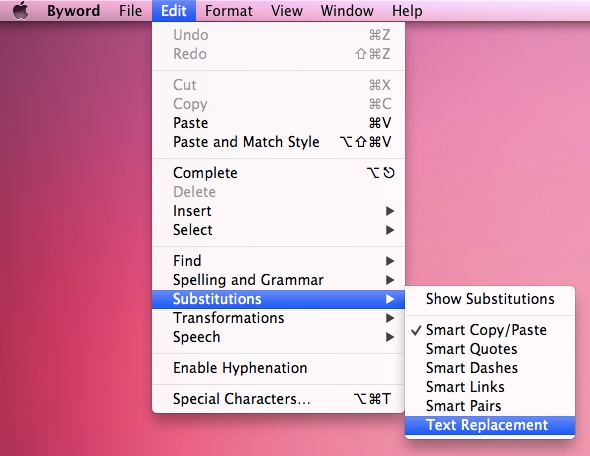Open the File menu
Viewport: 590px width, 456px height.
click(x=131, y=11)
